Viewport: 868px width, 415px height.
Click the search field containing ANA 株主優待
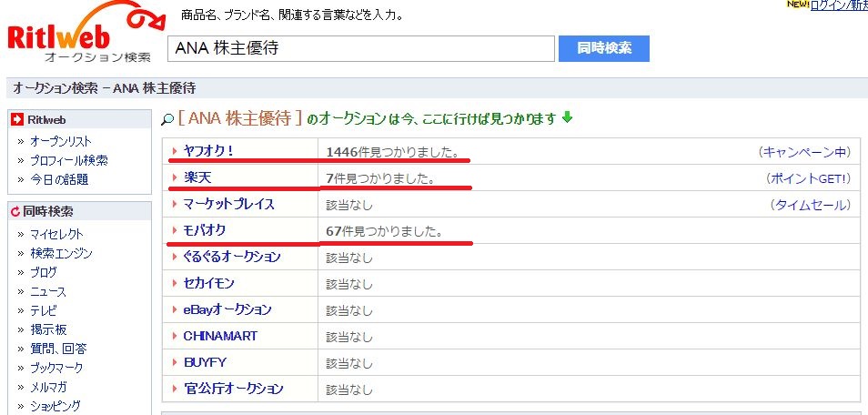click(x=361, y=49)
